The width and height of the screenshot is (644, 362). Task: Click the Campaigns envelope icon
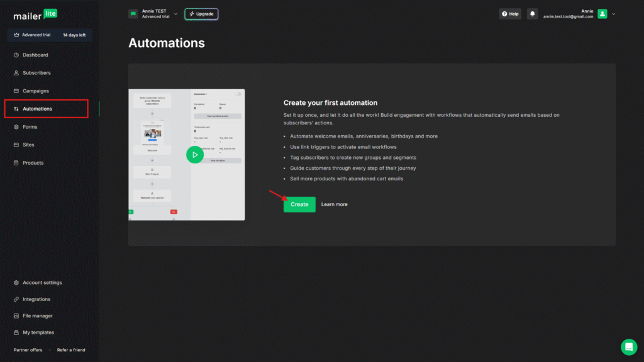tap(16, 91)
